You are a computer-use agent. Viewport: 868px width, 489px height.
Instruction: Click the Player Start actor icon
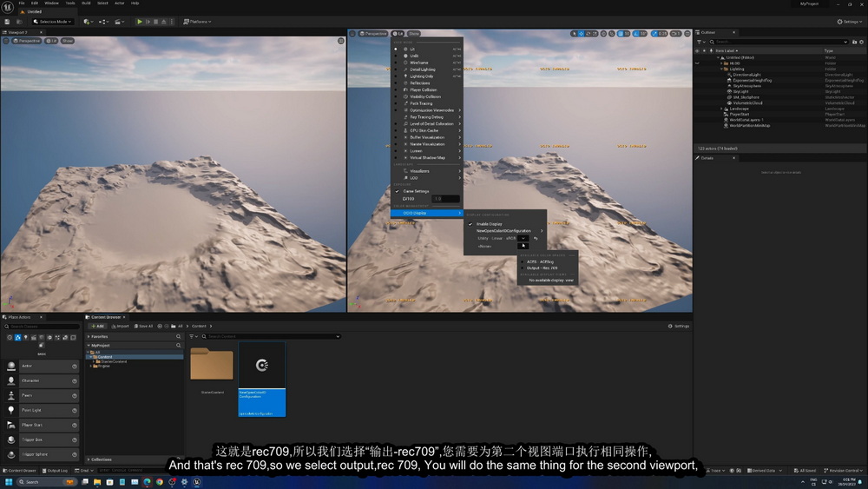[11, 425]
